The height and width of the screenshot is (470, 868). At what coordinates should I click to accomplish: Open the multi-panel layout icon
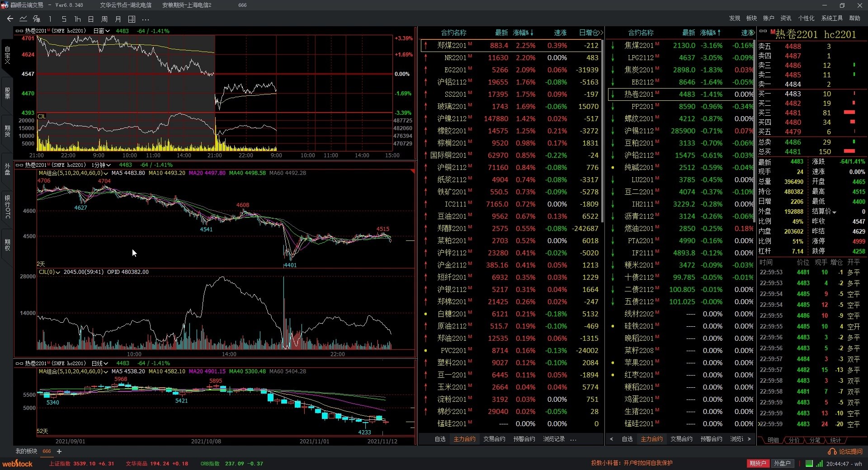(132, 19)
